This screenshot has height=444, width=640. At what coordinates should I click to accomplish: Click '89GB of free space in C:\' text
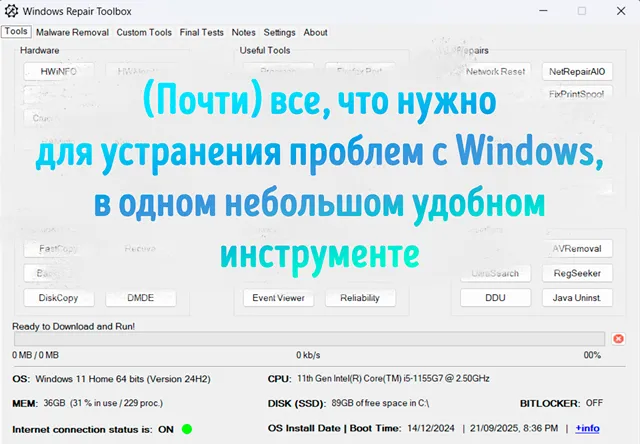(x=380, y=403)
